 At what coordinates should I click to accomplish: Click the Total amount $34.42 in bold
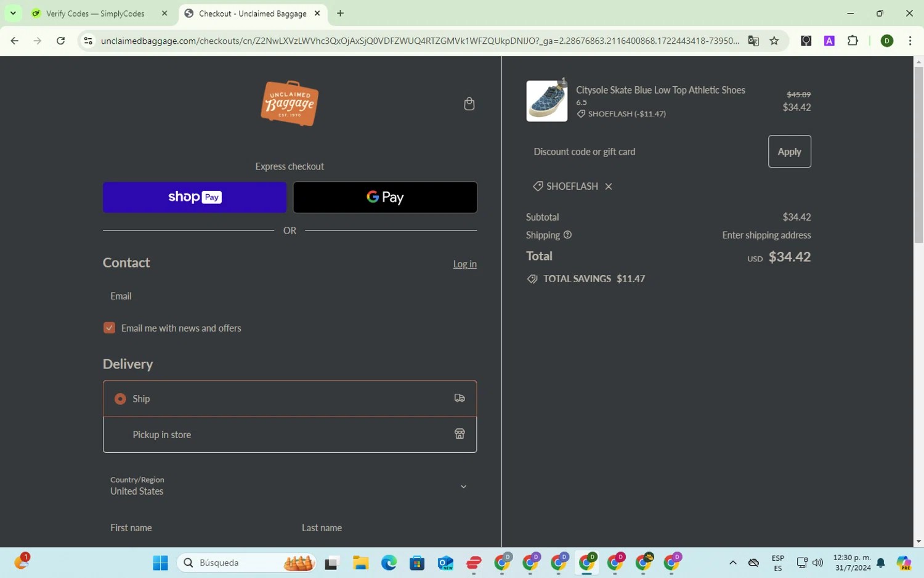(789, 257)
